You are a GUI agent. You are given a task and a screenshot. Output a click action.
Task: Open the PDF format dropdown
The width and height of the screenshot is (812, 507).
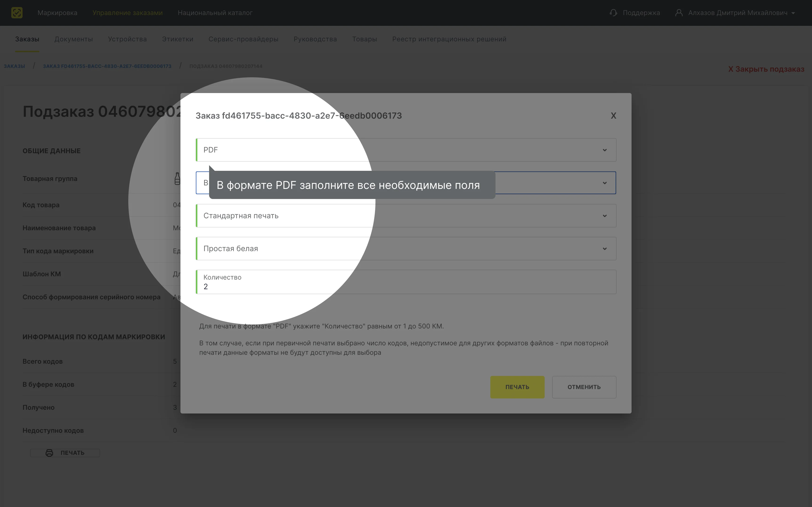pos(406,150)
